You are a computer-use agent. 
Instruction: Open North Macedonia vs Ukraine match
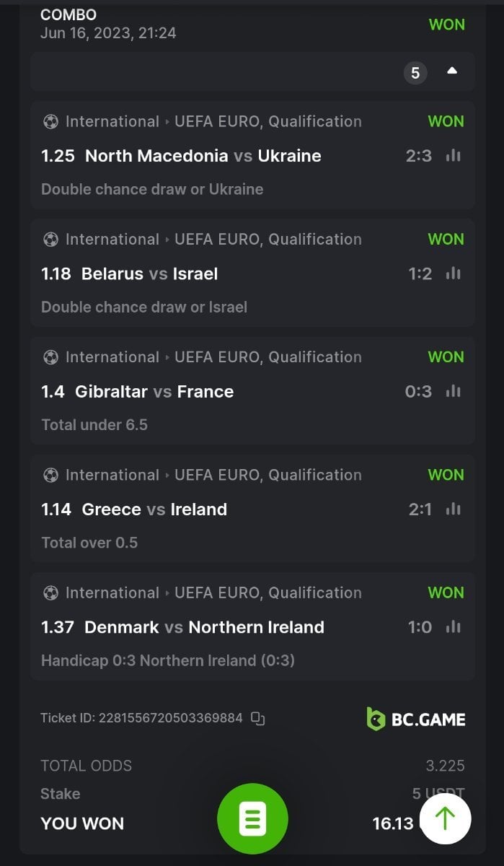tap(203, 156)
